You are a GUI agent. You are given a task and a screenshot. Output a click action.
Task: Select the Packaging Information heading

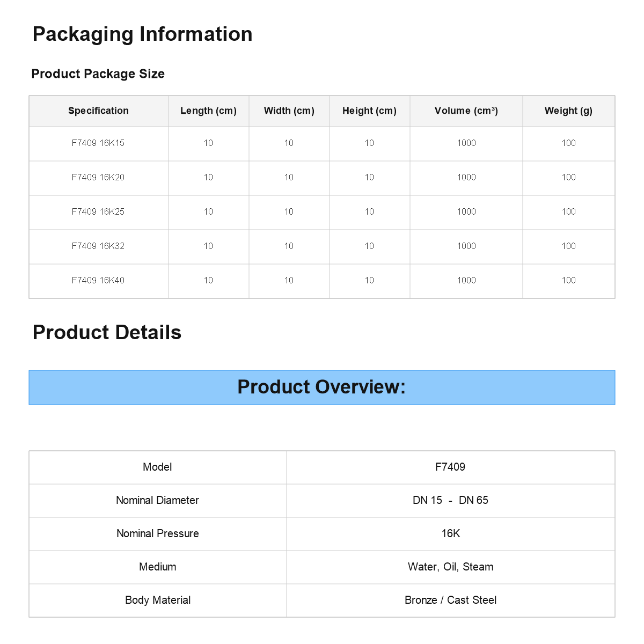pos(142,34)
